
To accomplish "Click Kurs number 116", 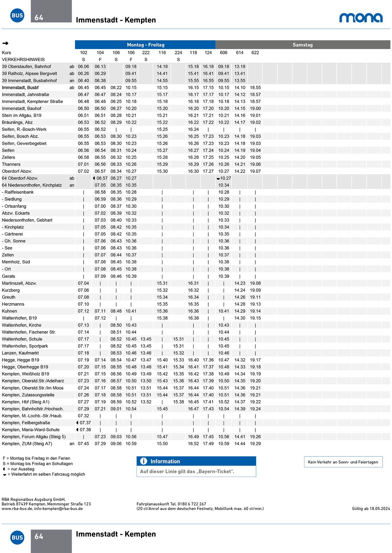I will pos(162,53).
